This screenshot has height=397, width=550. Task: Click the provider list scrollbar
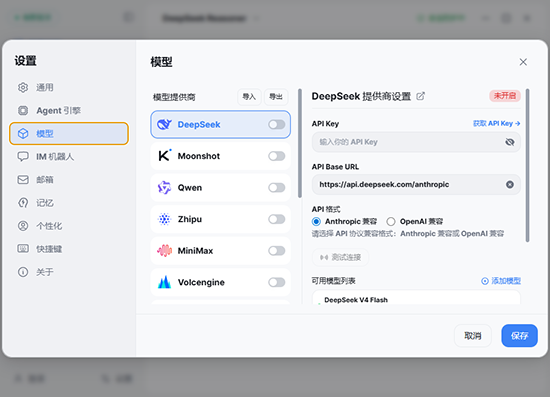pyautogui.click(x=300, y=143)
